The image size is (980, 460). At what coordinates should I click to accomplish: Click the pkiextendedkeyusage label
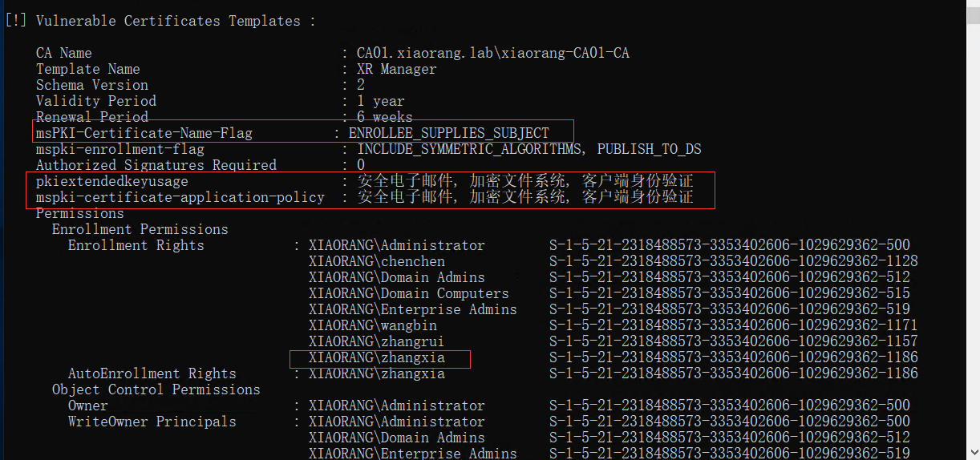tap(111, 181)
